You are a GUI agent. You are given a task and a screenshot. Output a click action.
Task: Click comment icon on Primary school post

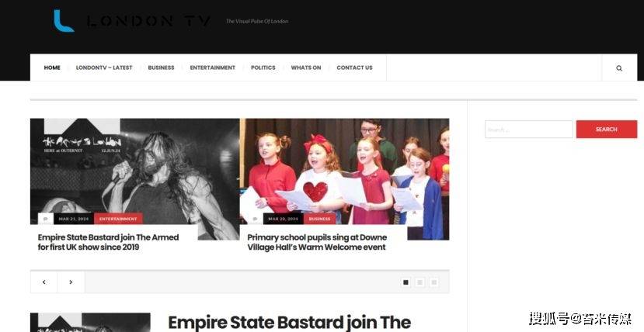pos(255,219)
